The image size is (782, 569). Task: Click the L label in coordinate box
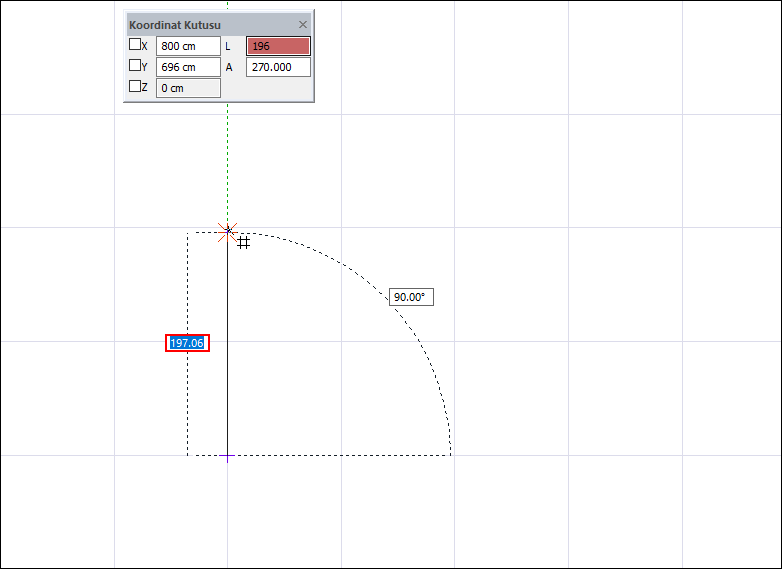229,46
